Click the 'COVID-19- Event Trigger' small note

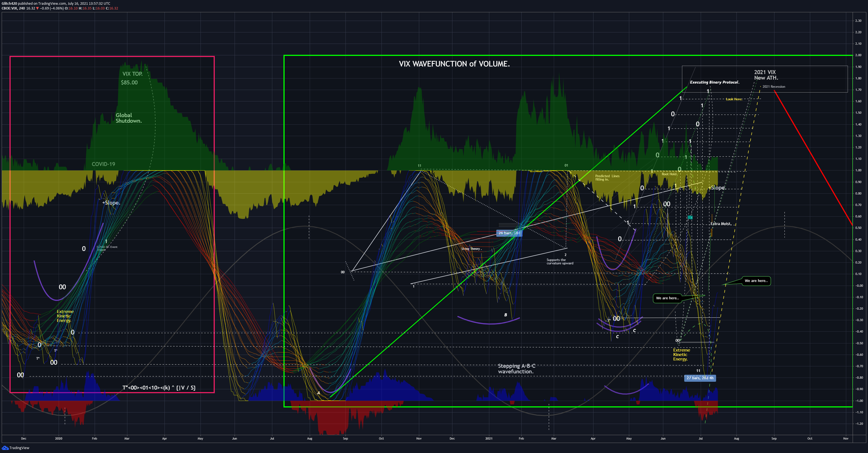107,248
